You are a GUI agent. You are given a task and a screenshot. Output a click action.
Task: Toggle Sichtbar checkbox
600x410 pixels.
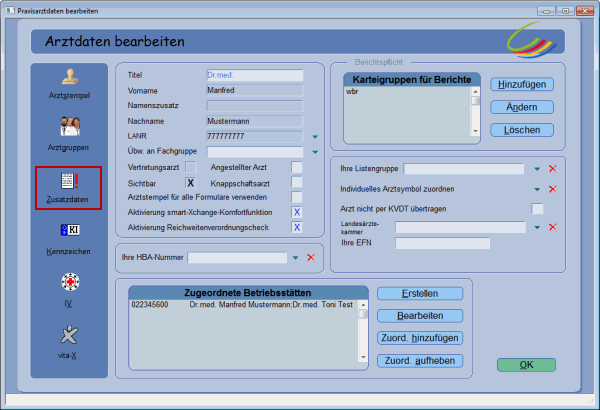tap(191, 183)
